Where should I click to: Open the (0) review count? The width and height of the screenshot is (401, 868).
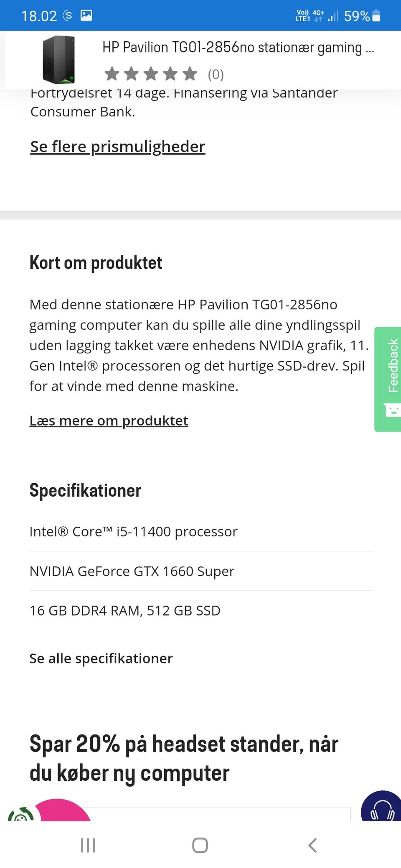pos(216,74)
